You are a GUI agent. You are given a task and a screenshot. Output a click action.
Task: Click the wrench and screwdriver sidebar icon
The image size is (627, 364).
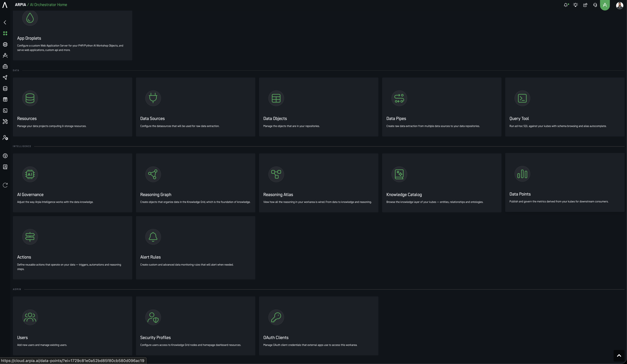5,121
